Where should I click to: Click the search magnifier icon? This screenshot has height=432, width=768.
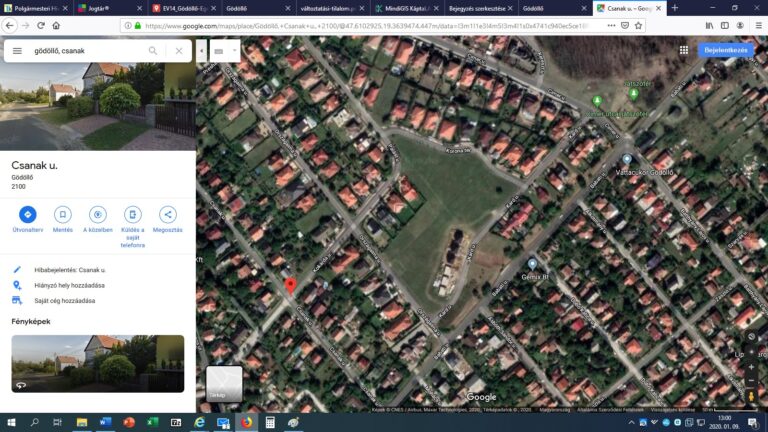(x=153, y=50)
